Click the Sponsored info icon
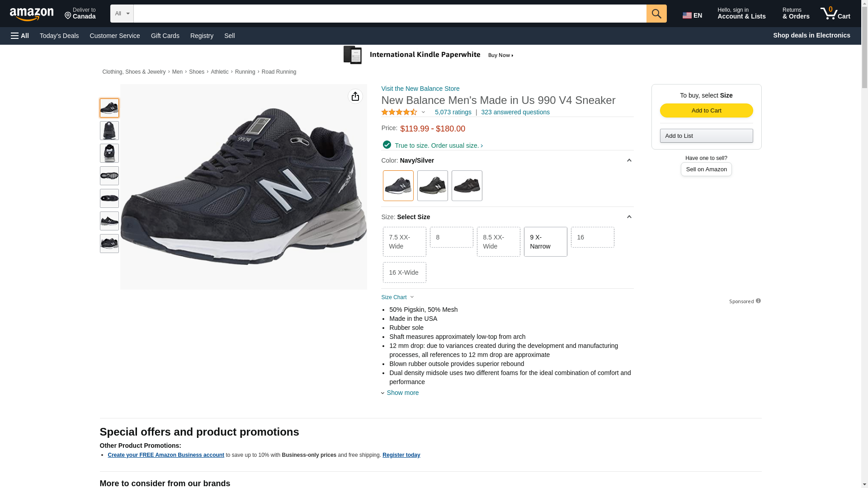The image size is (868, 488). pyautogui.click(x=758, y=301)
